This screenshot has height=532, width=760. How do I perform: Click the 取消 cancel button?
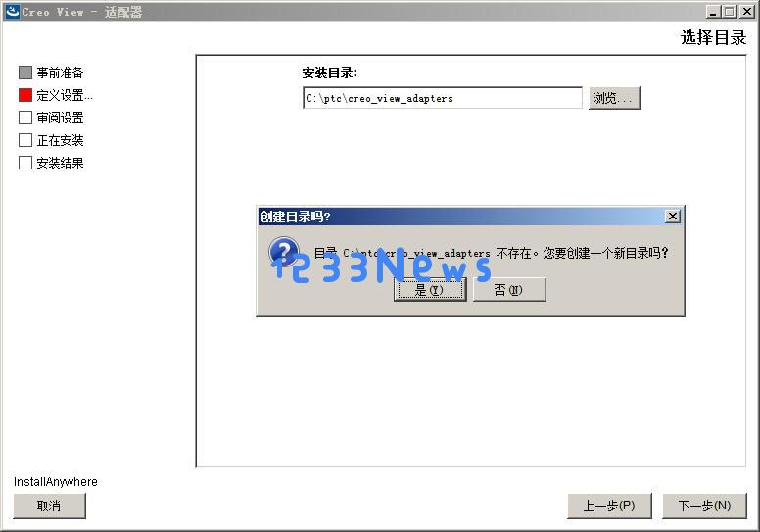(x=49, y=506)
